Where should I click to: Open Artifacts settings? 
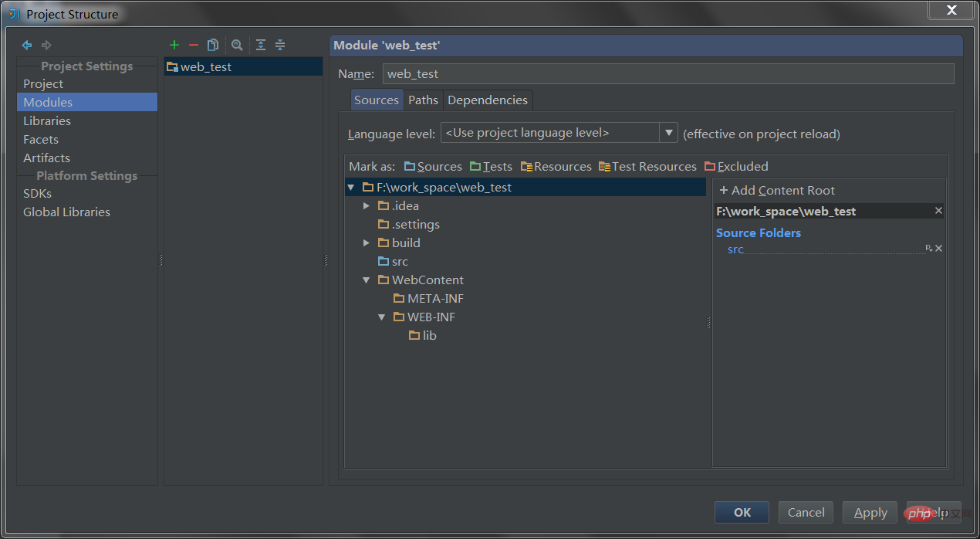(46, 158)
